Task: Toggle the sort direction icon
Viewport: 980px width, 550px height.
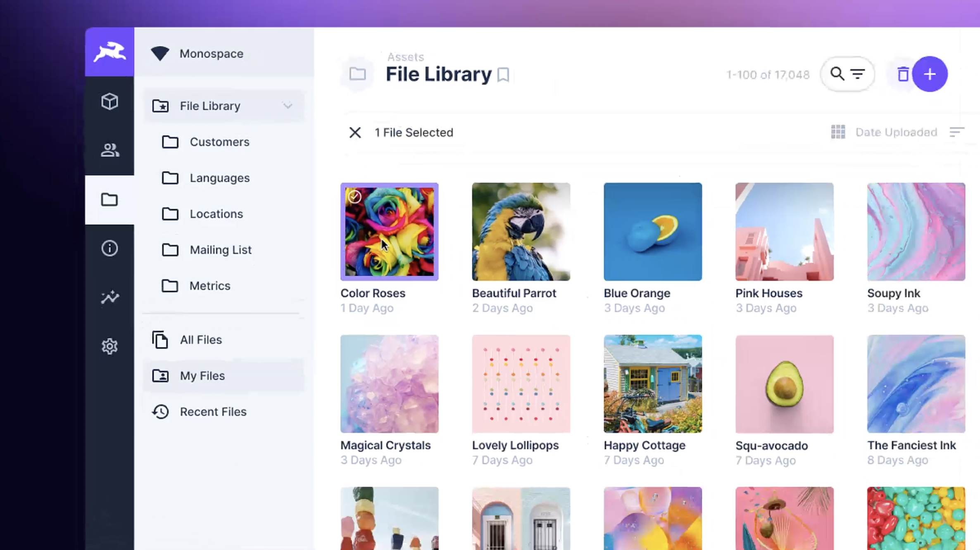Action: (956, 132)
